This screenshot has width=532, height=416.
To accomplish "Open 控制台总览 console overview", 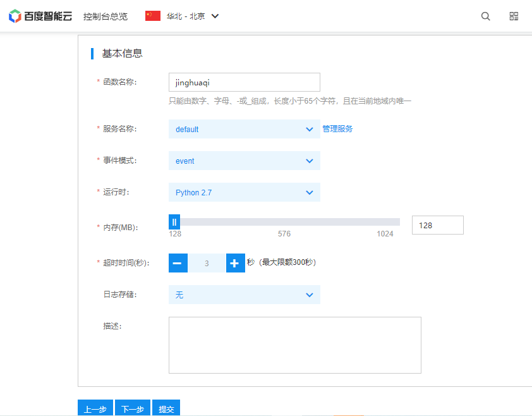I will point(106,16).
